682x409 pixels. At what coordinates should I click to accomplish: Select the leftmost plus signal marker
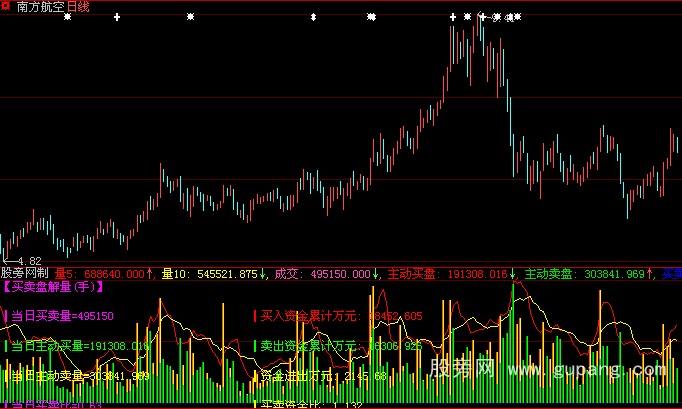pos(117,17)
